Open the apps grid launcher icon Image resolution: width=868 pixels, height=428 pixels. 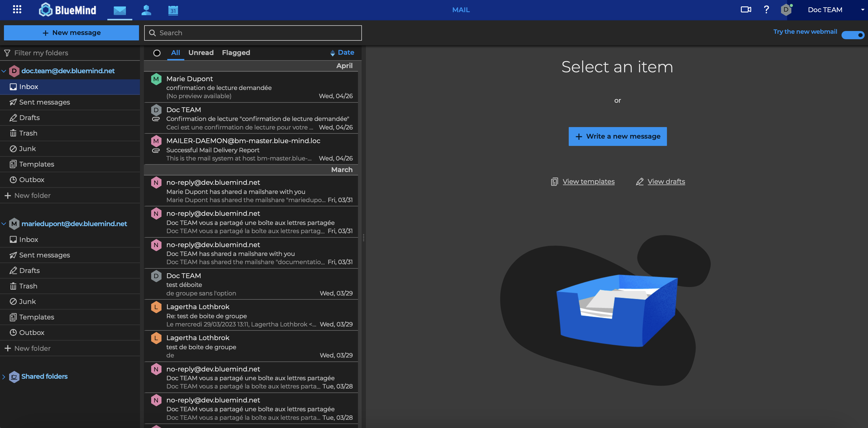pyautogui.click(x=17, y=9)
